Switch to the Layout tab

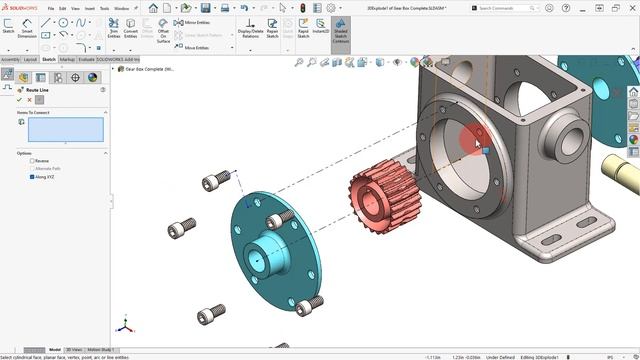[x=30, y=60]
